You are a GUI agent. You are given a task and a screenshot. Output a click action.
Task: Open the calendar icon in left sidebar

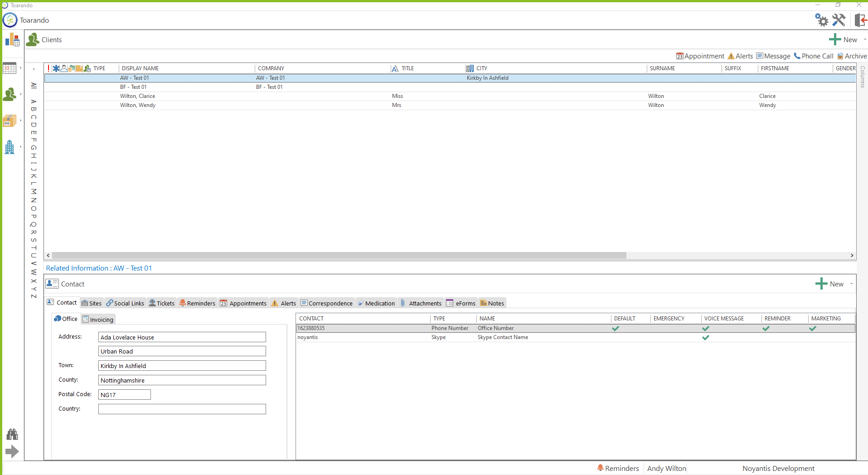coord(10,68)
